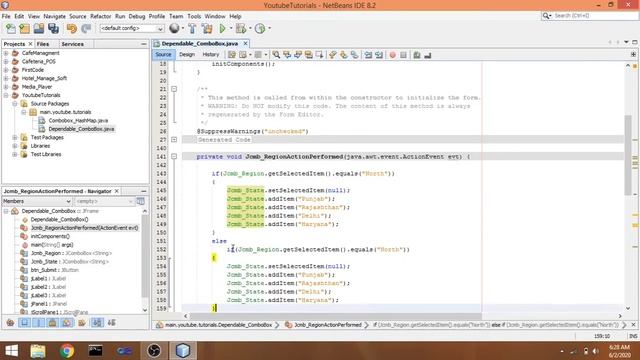Click the editor horizontal scrollbar

click(x=336, y=316)
